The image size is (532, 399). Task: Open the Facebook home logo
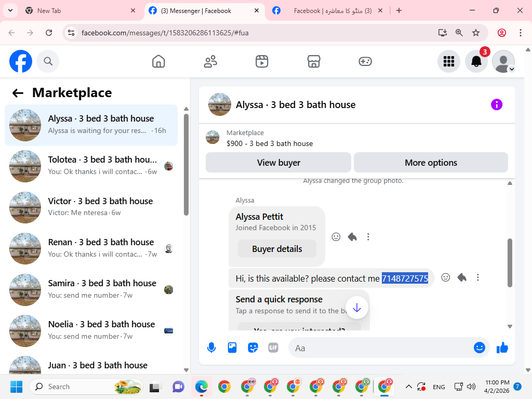[x=21, y=61]
